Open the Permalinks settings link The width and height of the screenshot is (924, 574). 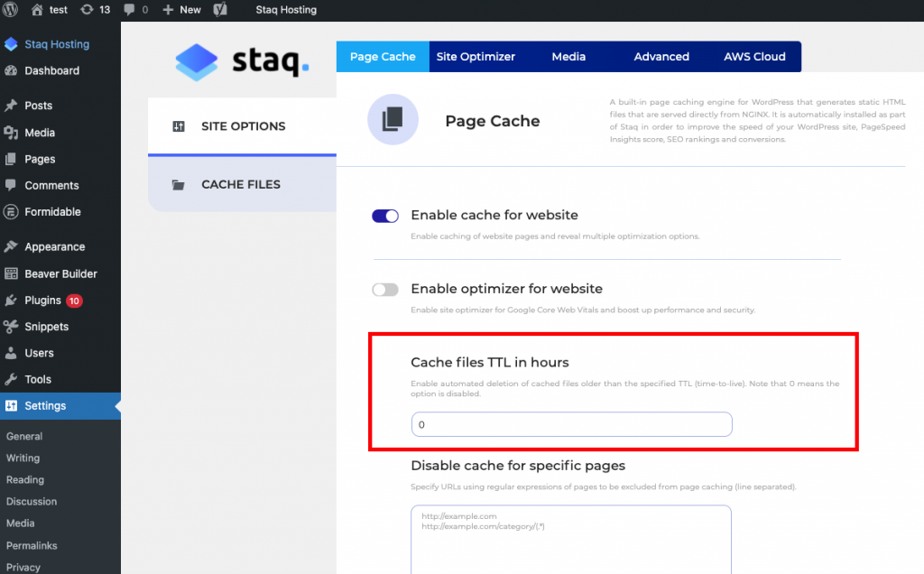pos(32,545)
